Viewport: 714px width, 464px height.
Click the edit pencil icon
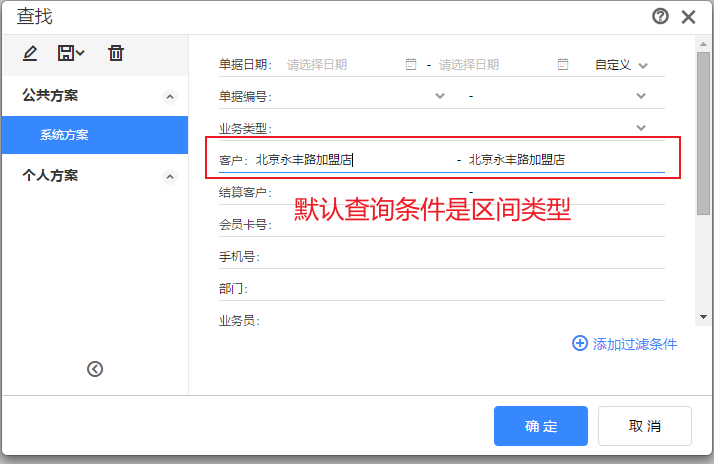pyautogui.click(x=30, y=53)
